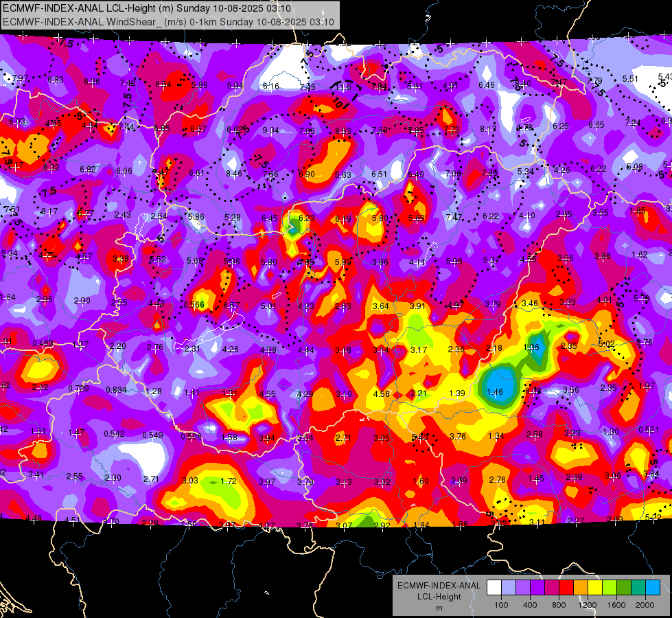Click 'ECMWF-INDEX-ANAL' in the legend box
Image resolution: width=672 pixels, height=618 pixels.
[439, 586]
